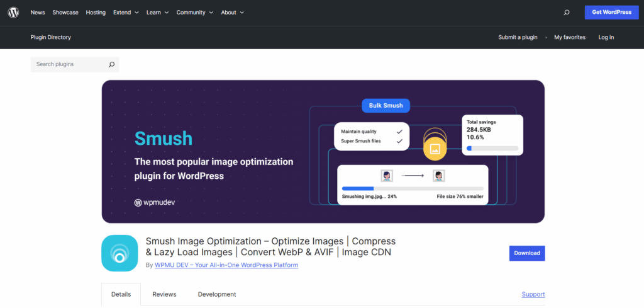This screenshot has height=308, width=644.
Task: Switch to the Reviews tab
Action: 164,294
